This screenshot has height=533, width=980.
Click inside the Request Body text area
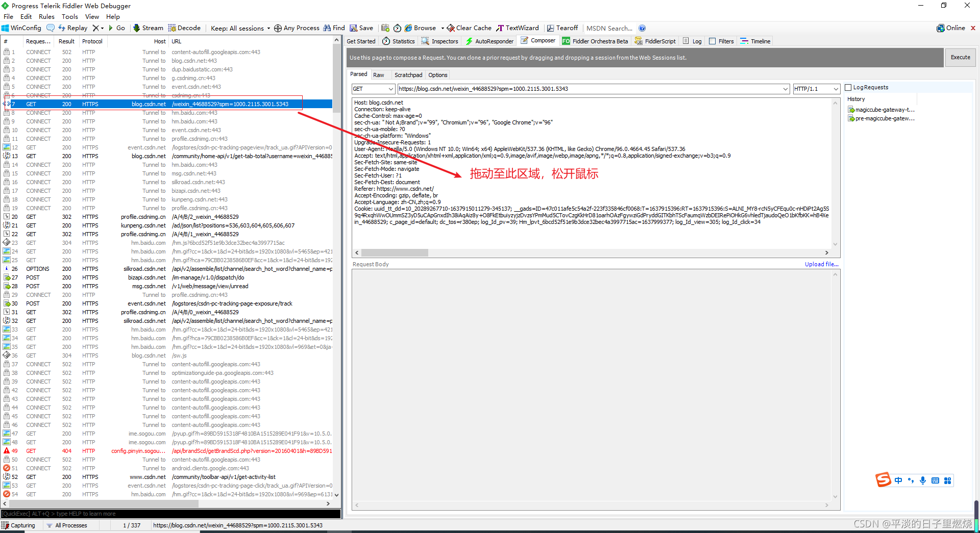click(x=592, y=389)
